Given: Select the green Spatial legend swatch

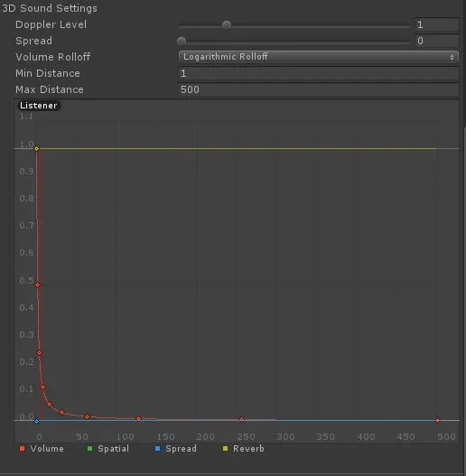Looking at the screenshot, I should [x=90, y=449].
